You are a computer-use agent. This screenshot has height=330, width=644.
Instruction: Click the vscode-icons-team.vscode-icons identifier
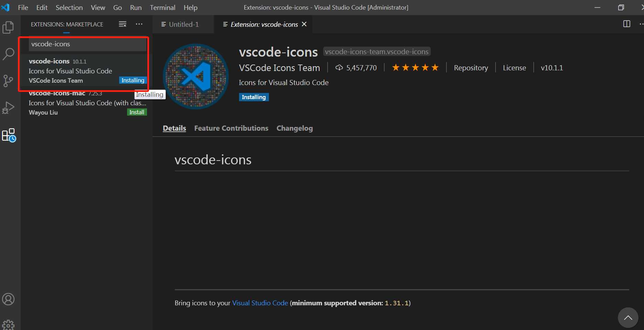pos(377,51)
